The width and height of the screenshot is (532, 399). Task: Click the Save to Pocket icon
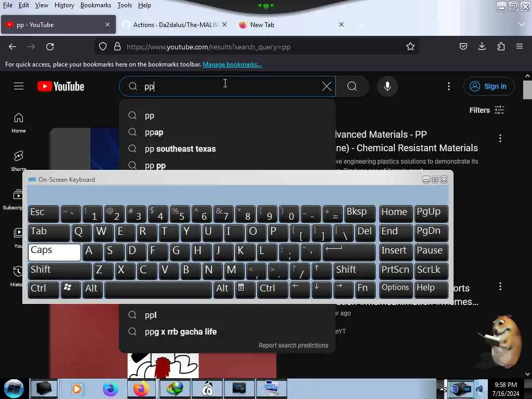463,46
